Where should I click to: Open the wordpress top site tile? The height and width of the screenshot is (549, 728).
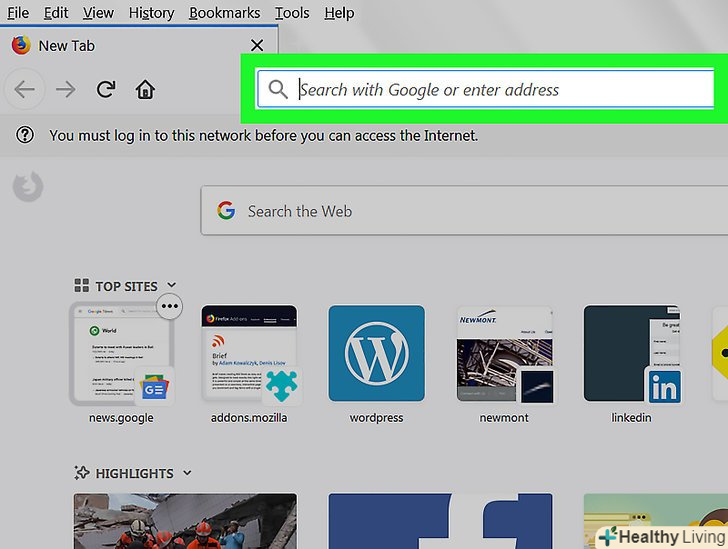377,353
